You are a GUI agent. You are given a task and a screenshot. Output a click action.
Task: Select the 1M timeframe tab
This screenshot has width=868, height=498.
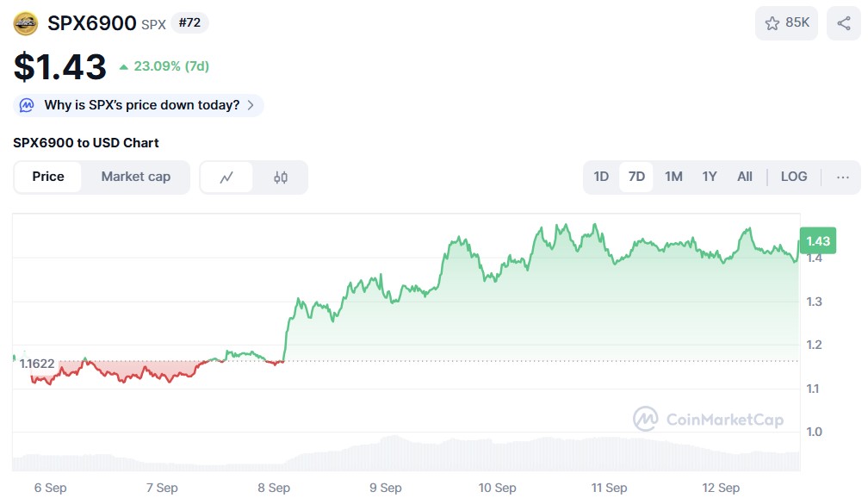pos(673,177)
